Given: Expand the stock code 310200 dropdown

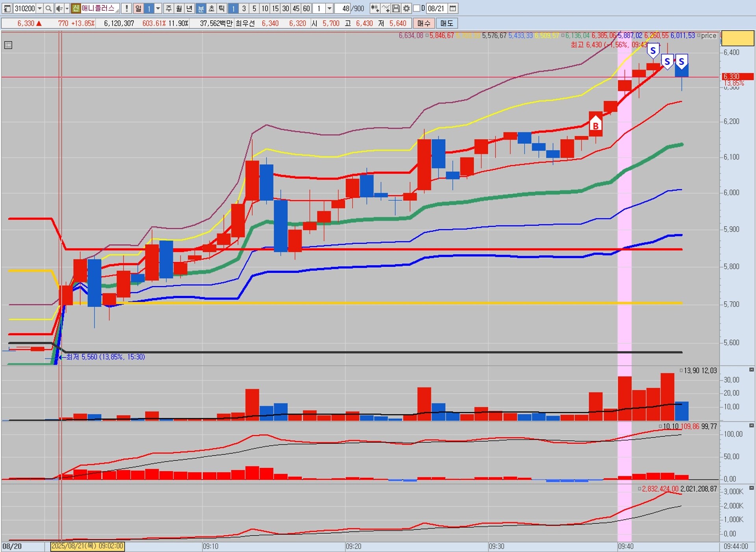Looking at the screenshot, I should click(40, 8).
